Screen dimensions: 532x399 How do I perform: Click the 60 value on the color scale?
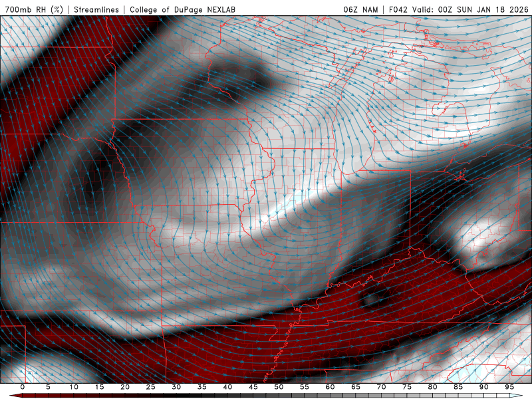(x=330, y=387)
